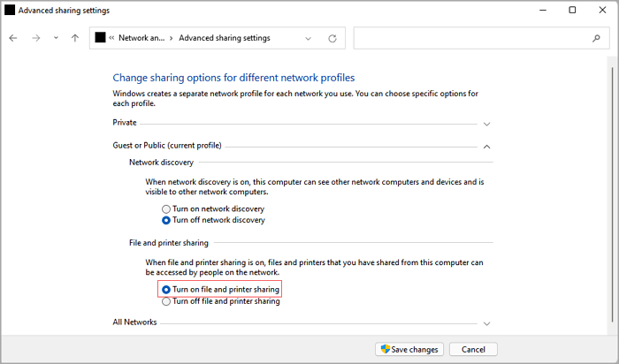
Task: Open the address bar history dropdown
Action: (308, 39)
